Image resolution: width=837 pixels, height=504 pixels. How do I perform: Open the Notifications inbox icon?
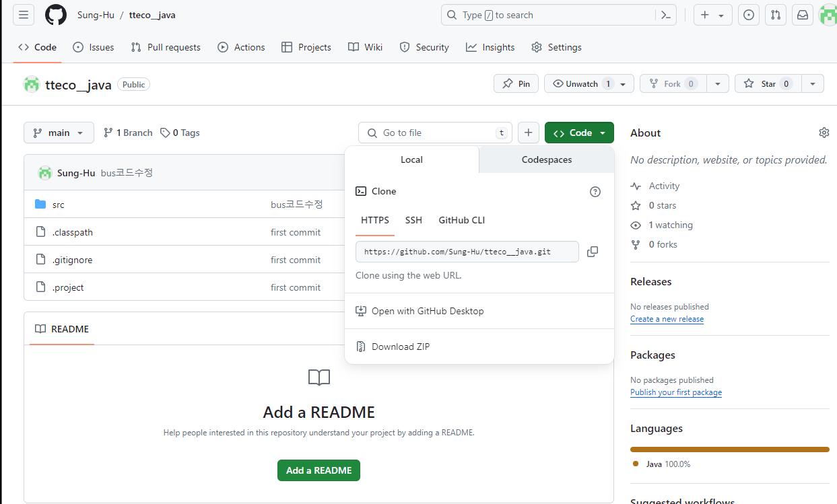(x=803, y=15)
